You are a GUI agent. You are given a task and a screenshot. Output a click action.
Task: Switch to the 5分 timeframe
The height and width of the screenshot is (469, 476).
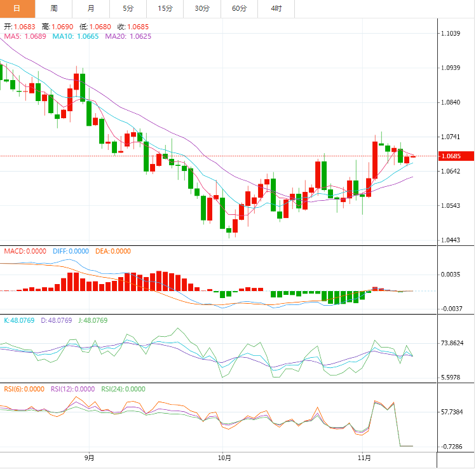tap(128, 8)
